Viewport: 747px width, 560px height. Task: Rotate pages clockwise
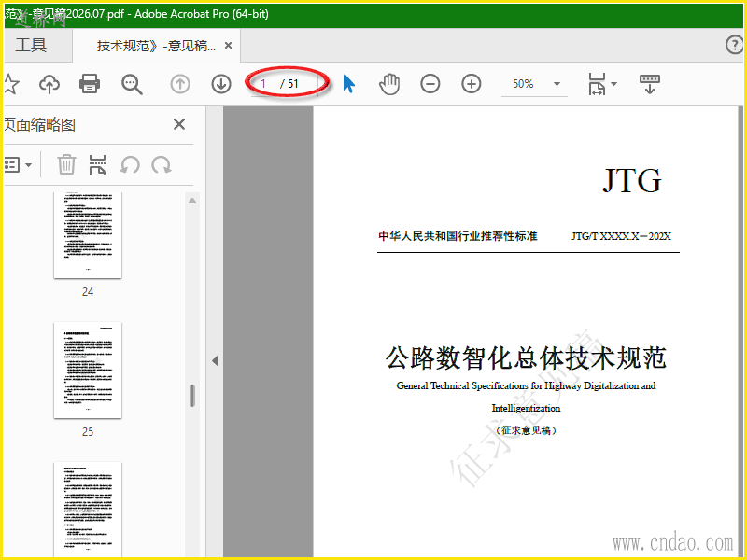[162, 165]
